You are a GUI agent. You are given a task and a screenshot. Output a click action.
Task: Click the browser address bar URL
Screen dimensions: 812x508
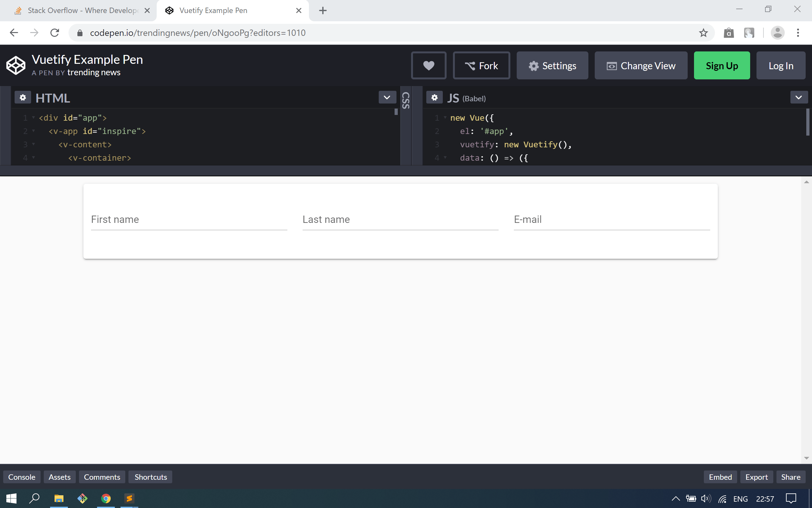click(198, 33)
